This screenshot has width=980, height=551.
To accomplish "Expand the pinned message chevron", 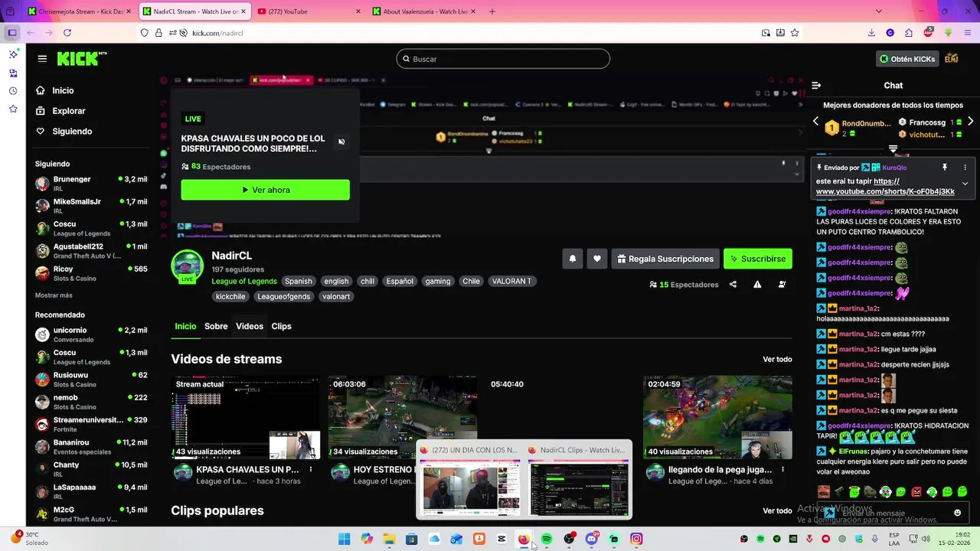I will tap(965, 184).
